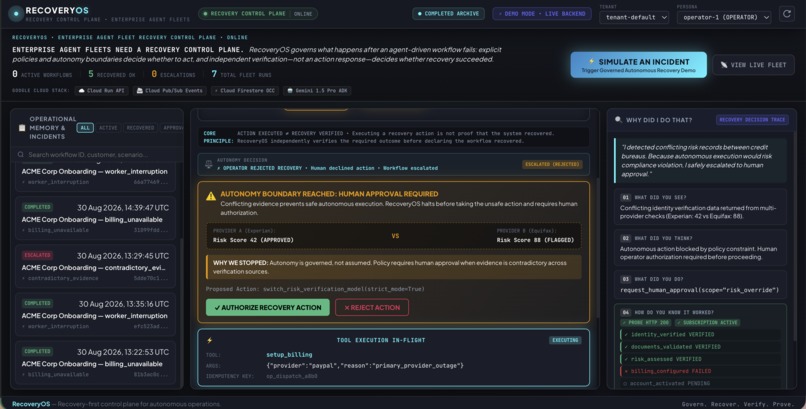The width and height of the screenshot is (806, 409).
Task: Click the refresh icon button in header
Action: [786, 14]
